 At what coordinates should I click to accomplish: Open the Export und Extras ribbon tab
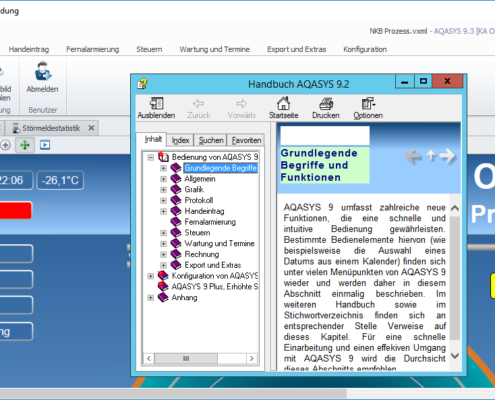[296, 49]
